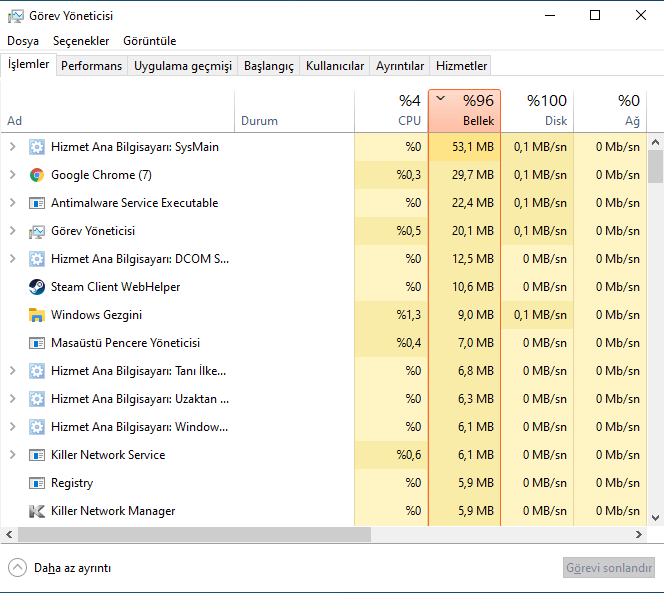Switch to the Performans tab
Viewport: 664px width, 593px height.
point(92,66)
